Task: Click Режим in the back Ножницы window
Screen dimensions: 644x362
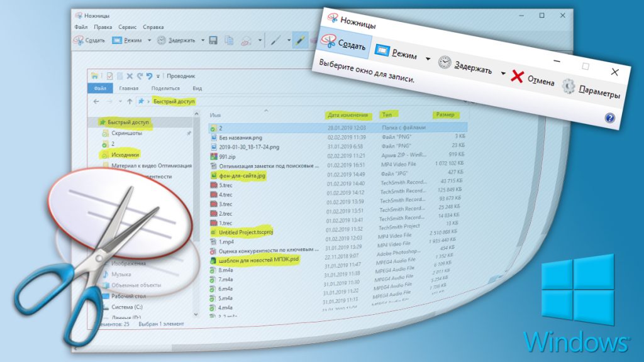Action: tap(127, 40)
